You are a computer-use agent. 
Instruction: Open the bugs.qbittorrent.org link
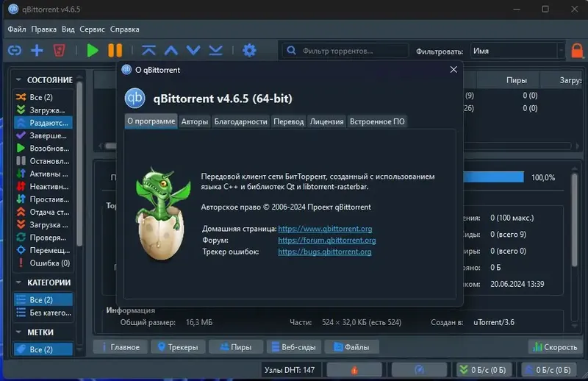[x=325, y=252]
